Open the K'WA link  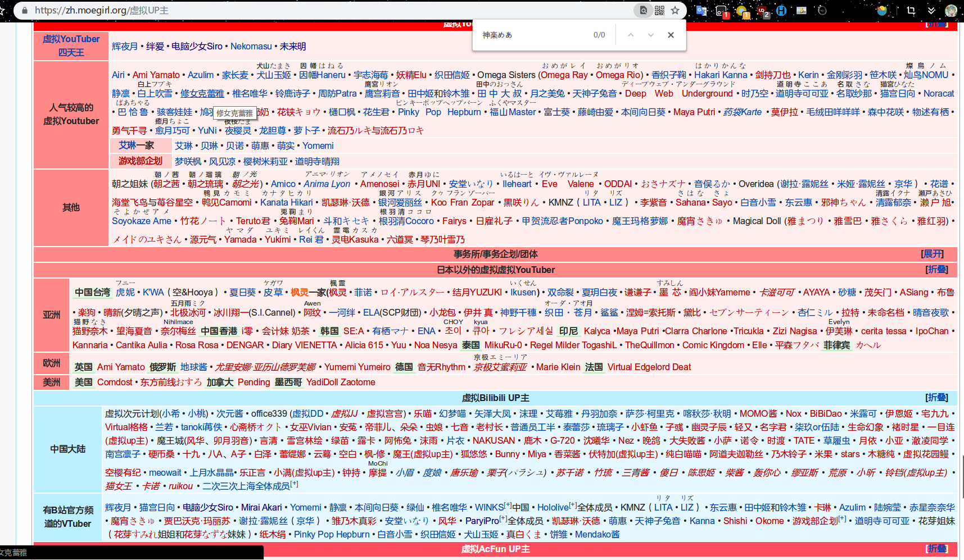(153, 292)
